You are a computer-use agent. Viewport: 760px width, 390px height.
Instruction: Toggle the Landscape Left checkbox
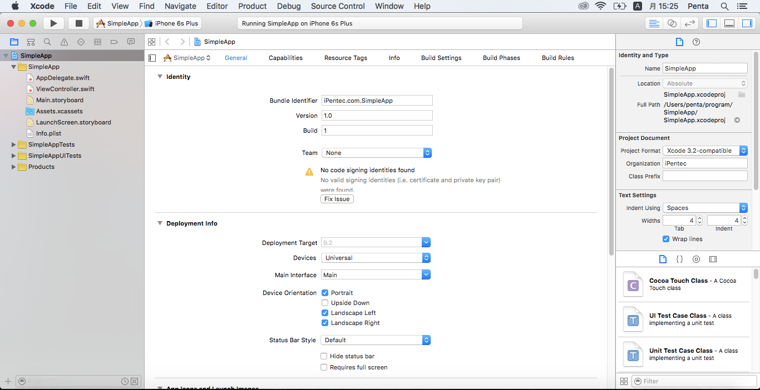325,313
